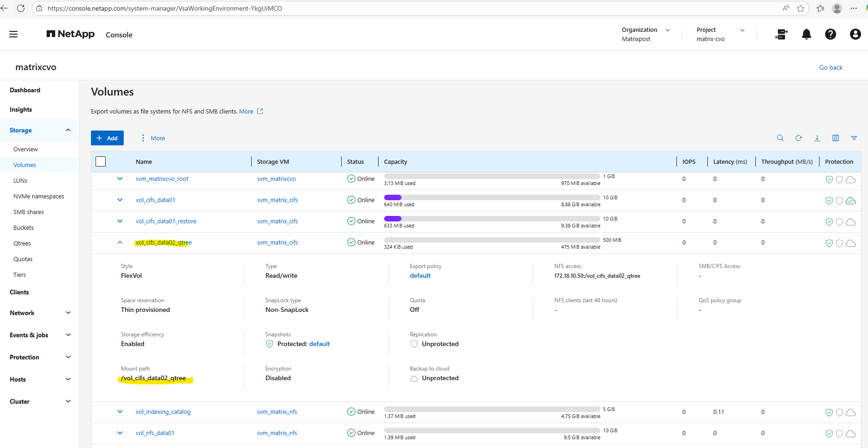The width and height of the screenshot is (868, 448).
Task: Open Qtrees from the Storage menu
Action: pyautogui.click(x=22, y=244)
